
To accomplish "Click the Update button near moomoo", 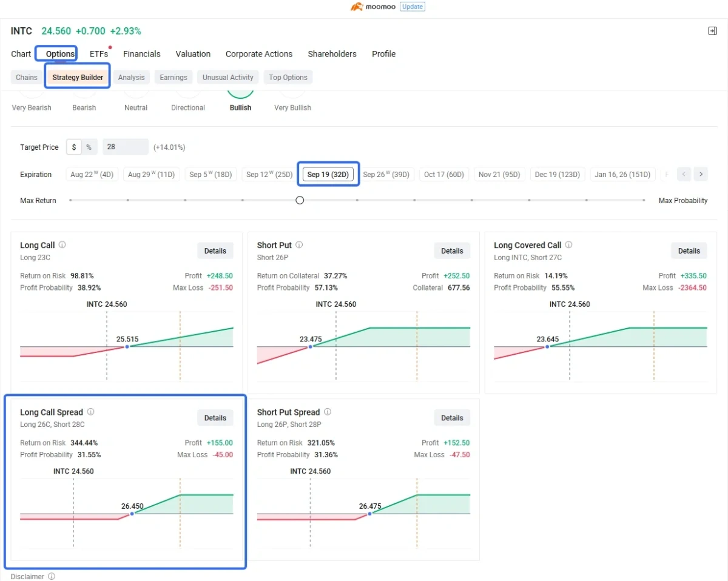I will pyautogui.click(x=412, y=7).
